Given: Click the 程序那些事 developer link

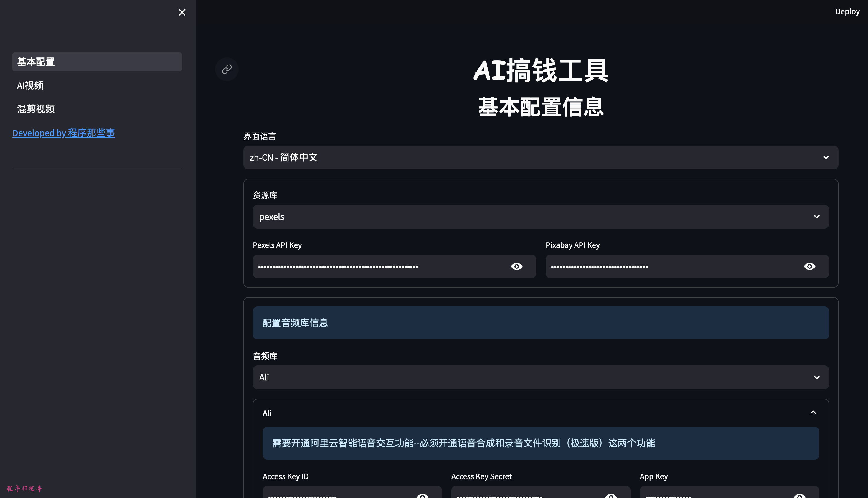Looking at the screenshot, I should point(63,132).
